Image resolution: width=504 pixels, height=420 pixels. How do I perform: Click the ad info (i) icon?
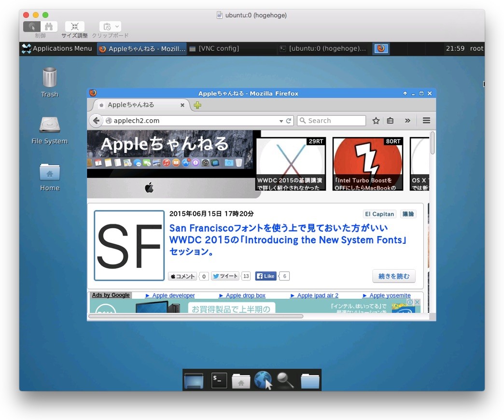(x=410, y=302)
